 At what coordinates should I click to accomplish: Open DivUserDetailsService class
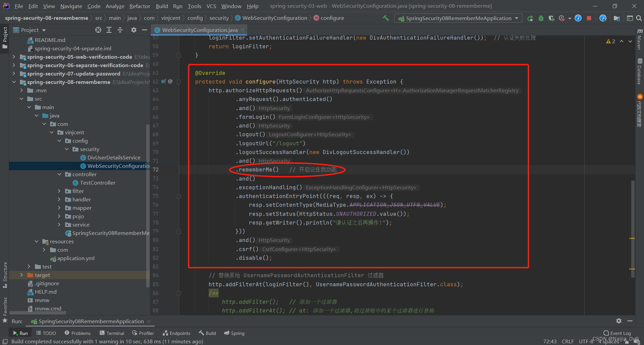[111, 157]
